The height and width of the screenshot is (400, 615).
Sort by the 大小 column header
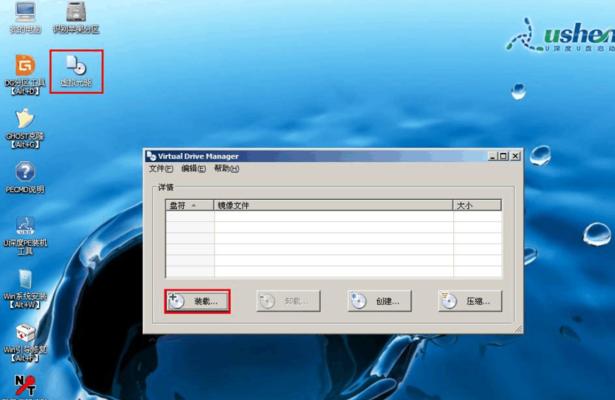477,205
